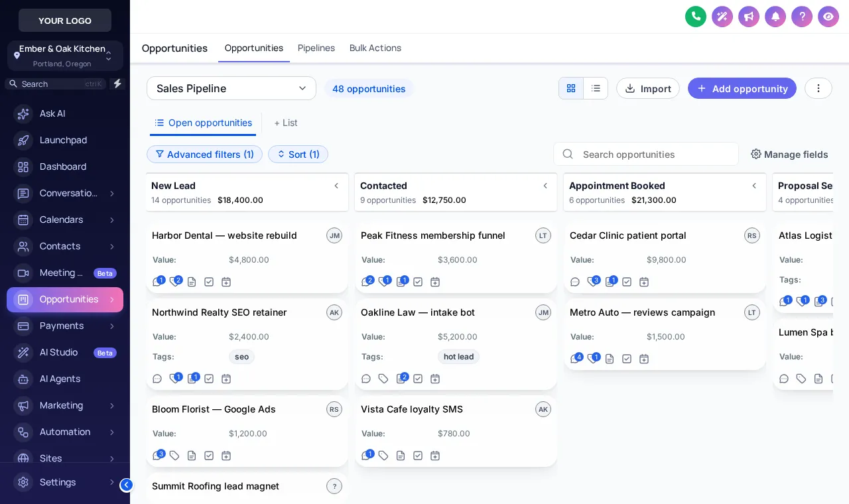The width and height of the screenshot is (849, 504).
Task: Click the help question mark icon
Action: point(802,17)
